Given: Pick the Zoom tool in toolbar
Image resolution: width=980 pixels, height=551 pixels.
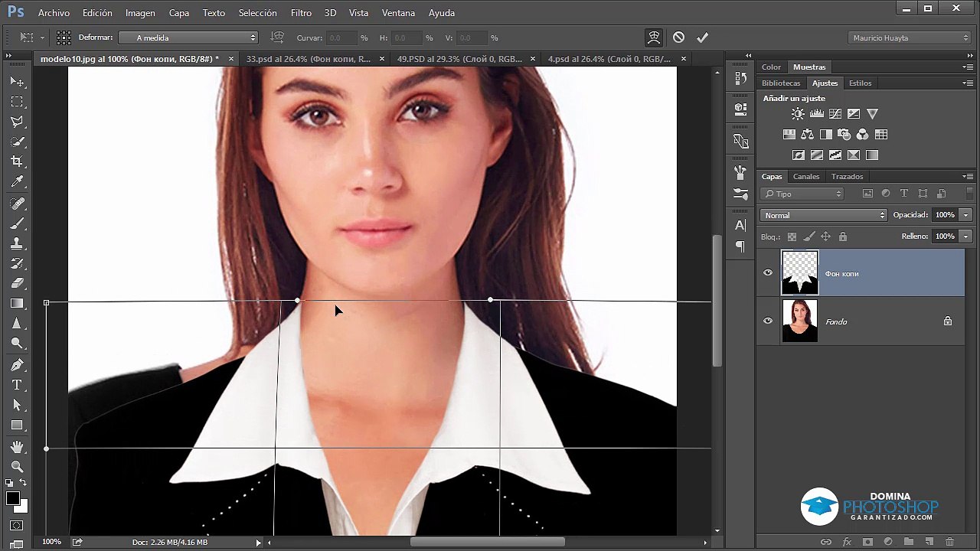Looking at the screenshot, I should 17,466.
